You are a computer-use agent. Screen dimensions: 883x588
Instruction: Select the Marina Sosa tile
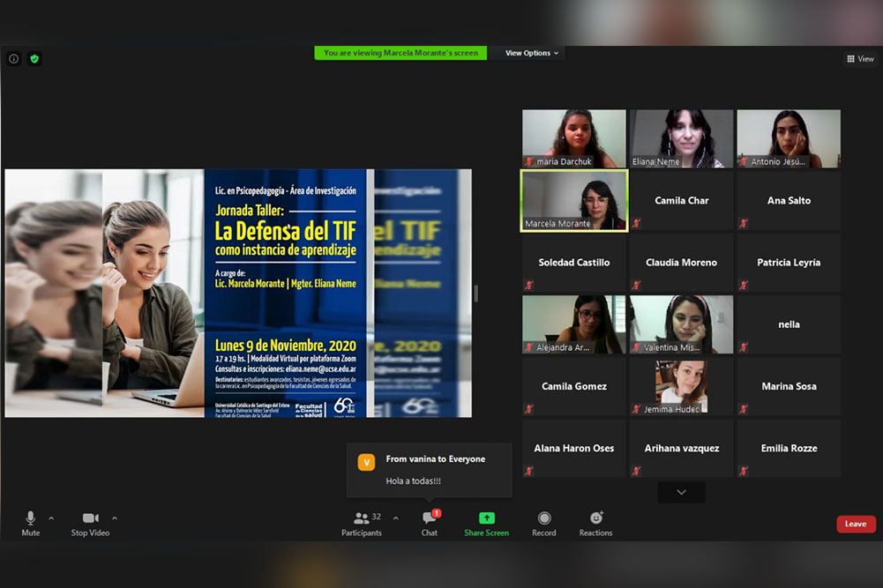[x=789, y=386]
